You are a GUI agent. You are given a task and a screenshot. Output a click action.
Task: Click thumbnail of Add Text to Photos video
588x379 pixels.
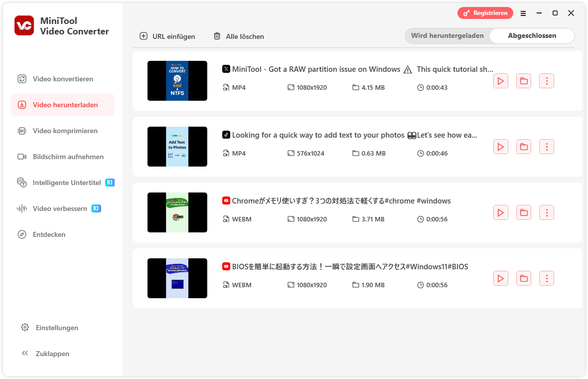(177, 147)
